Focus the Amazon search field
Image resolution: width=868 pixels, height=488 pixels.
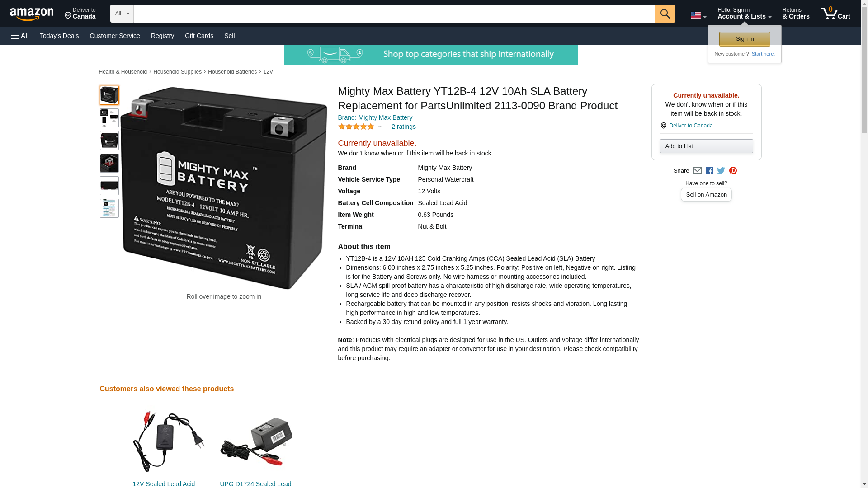pyautogui.click(x=394, y=14)
